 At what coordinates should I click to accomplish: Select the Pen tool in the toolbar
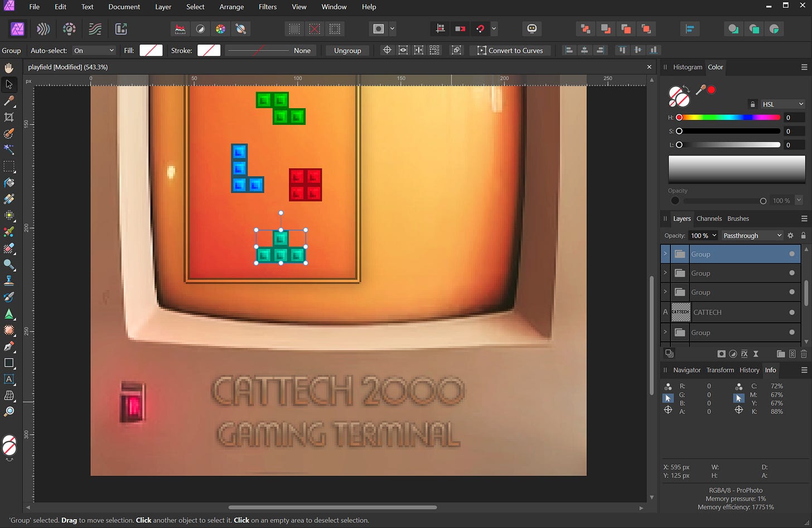[x=9, y=346]
